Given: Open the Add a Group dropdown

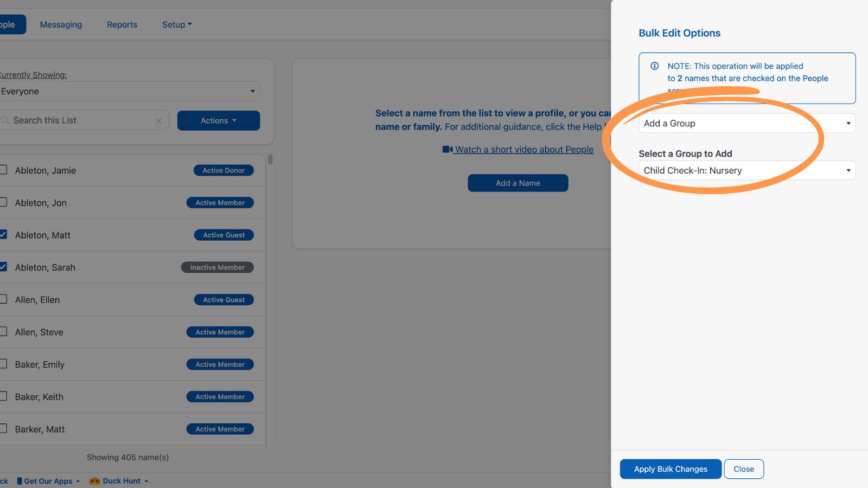Looking at the screenshot, I should point(747,123).
